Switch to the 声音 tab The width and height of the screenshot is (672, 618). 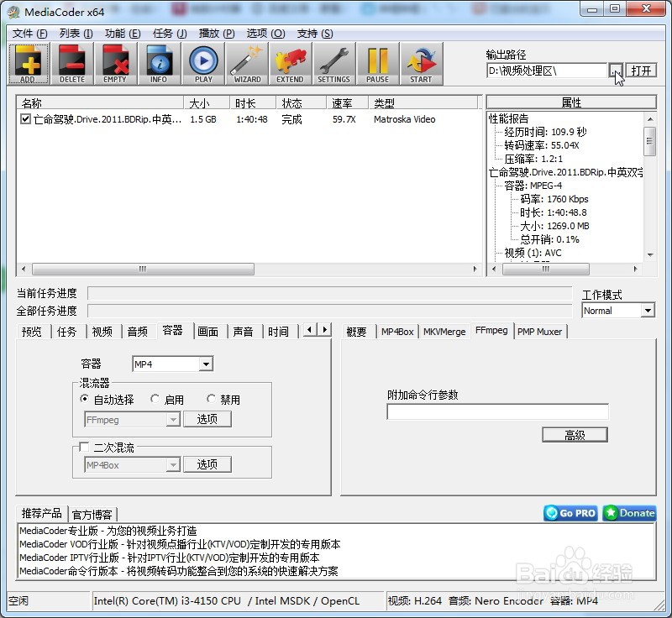tap(243, 332)
